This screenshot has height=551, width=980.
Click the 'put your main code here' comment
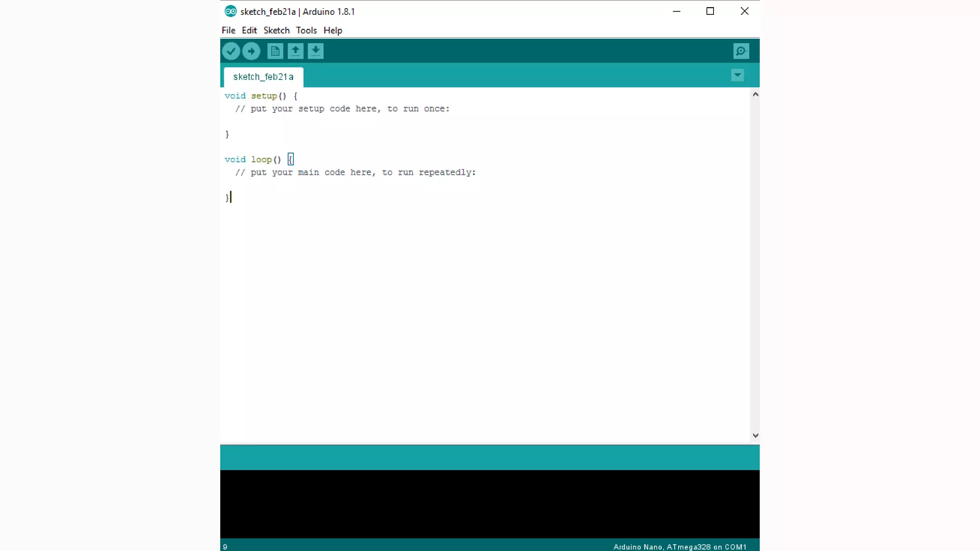356,173
